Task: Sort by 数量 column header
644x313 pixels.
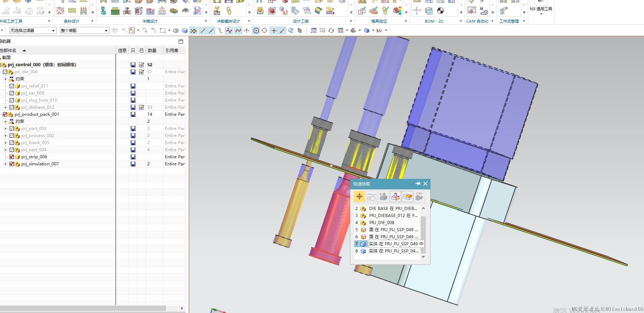Action: tap(154, 51)
